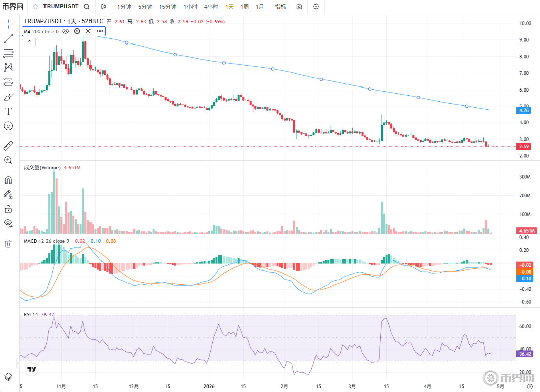Screen dimensions: 540x392
Task: Click the 4.76 MA price label
Action: pyautogui.click(x=523, y=111)
